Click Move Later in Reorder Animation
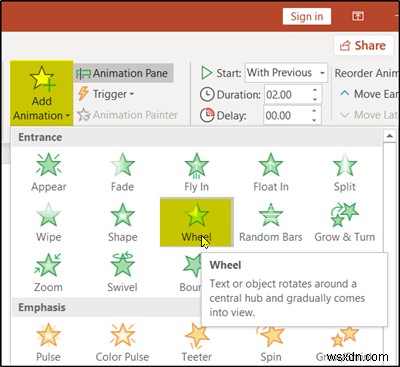This screenshot has width=400, height=367. [368, 115]
